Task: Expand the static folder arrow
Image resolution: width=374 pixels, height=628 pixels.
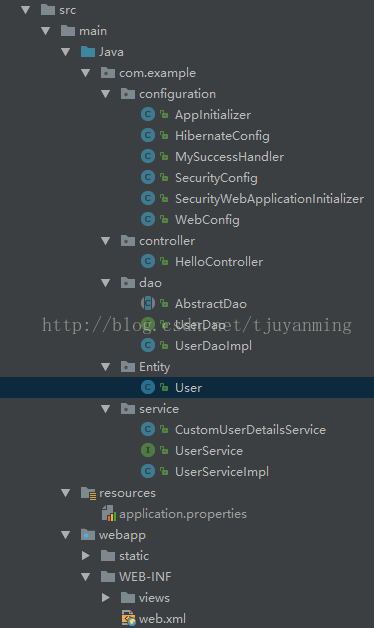Action: point(86,556)
